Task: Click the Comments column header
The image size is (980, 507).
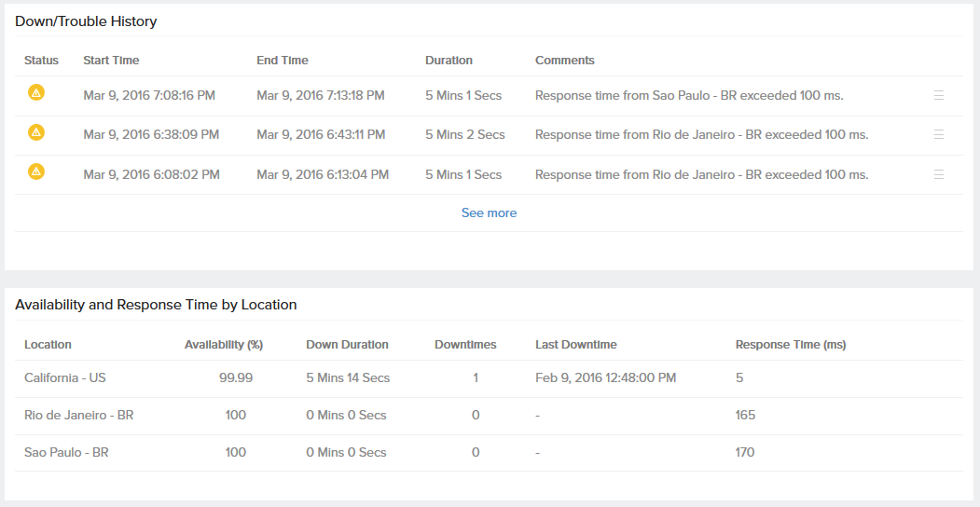Action: coord(564,61)
